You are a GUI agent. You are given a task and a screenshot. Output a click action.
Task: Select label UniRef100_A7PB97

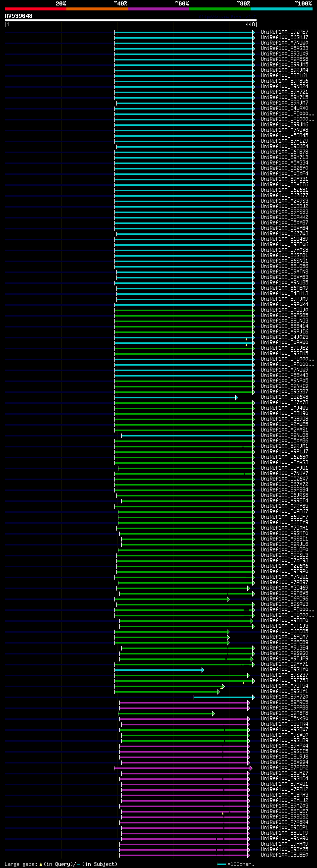[x=284, y=582]
